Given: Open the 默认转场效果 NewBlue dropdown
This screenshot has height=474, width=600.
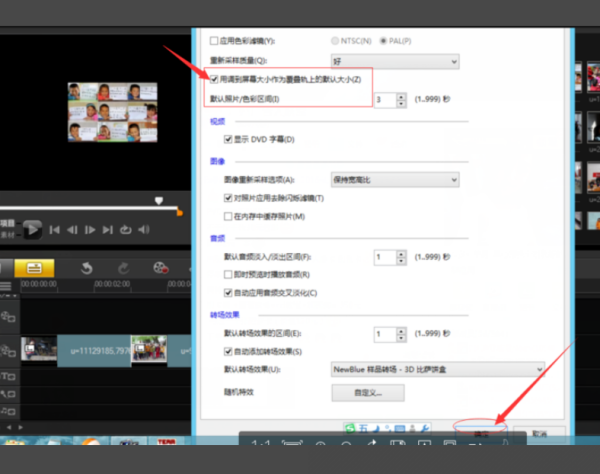Looking at the screenshot, I should [437, 368].
